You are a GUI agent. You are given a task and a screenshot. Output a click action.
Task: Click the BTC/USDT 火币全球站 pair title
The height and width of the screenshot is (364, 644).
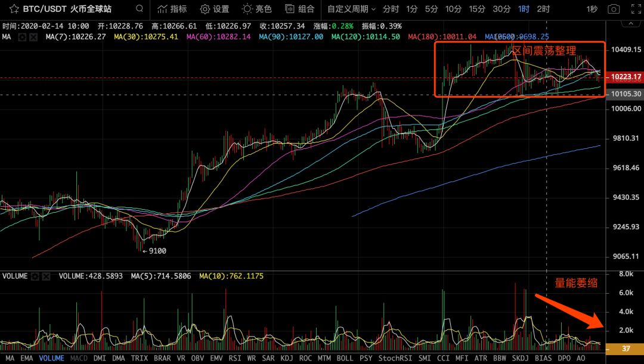(x=67, y=8)
